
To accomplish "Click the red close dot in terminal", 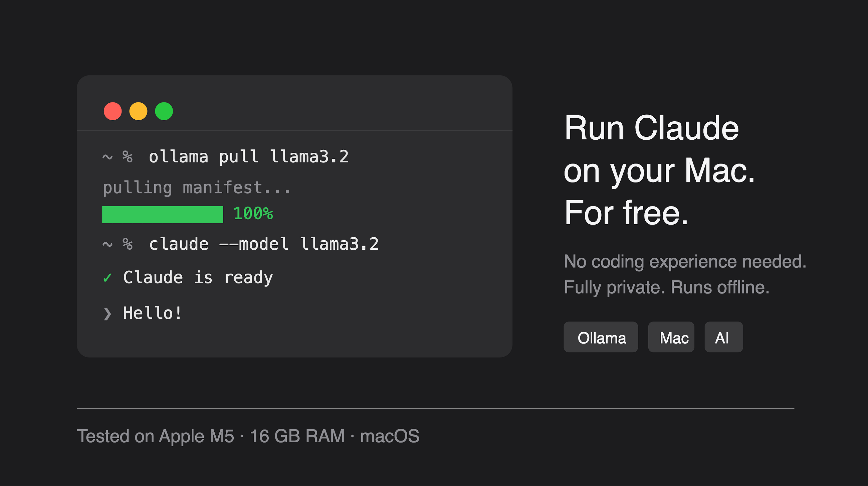I will tap(113, 111).
